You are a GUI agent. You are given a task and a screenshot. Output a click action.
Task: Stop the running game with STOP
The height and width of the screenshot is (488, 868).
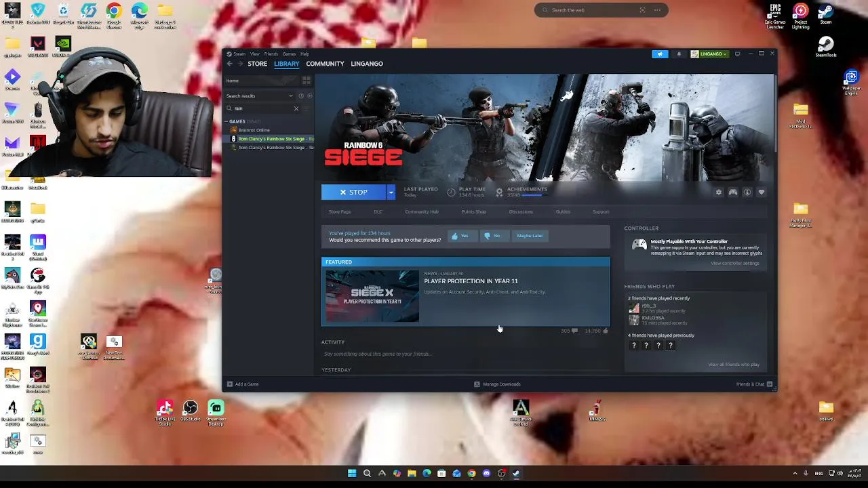pyautogui.click(x=353, y=192)
